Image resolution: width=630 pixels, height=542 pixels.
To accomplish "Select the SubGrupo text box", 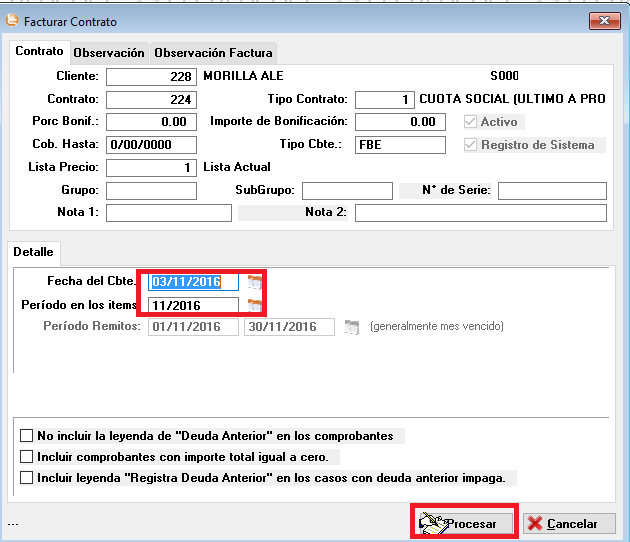I will pos(347,191).
